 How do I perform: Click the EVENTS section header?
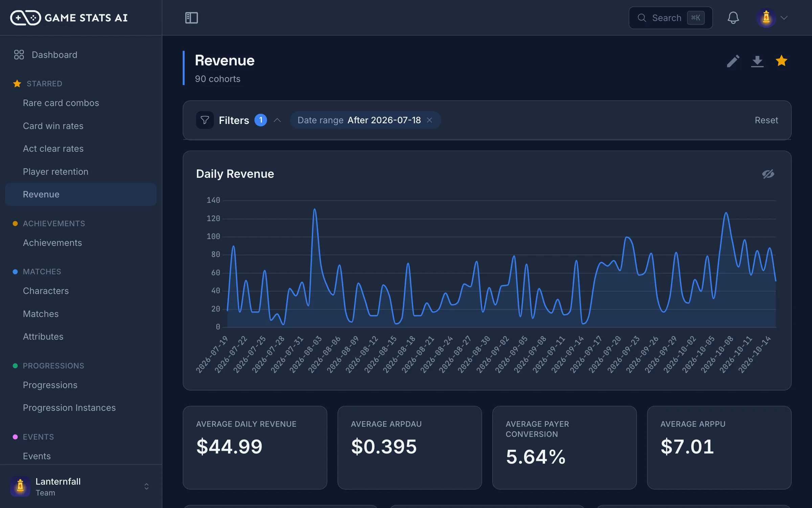(38, 437)
